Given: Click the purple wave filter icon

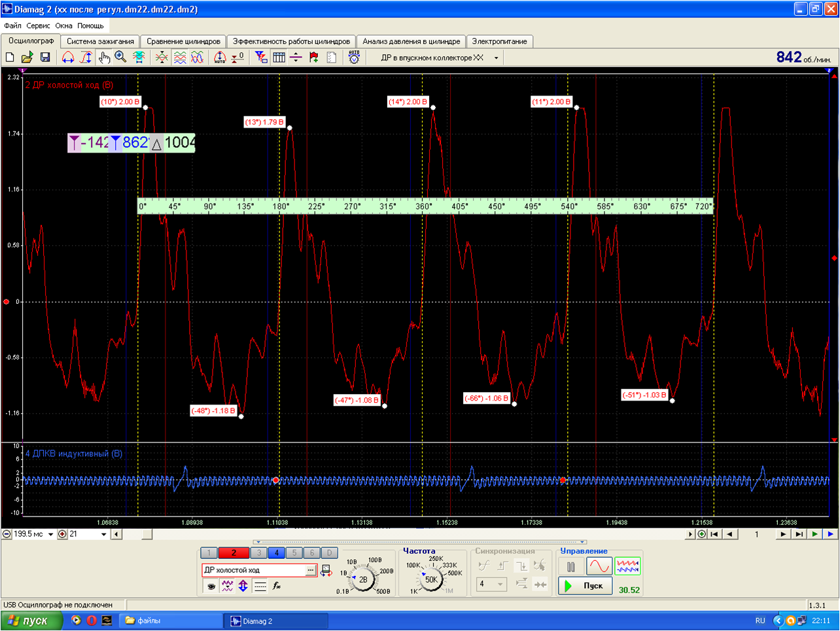Looking at the screenshot, I should tap(227, 586).
